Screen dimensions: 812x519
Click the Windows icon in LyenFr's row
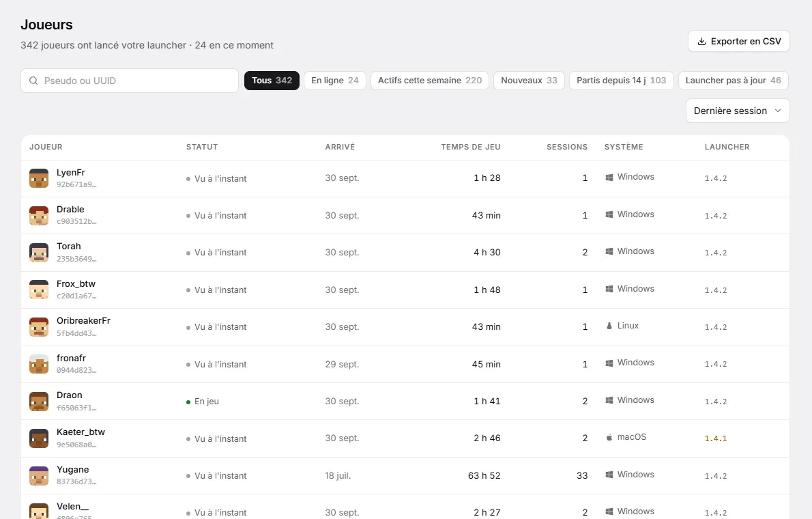[609, 178]
